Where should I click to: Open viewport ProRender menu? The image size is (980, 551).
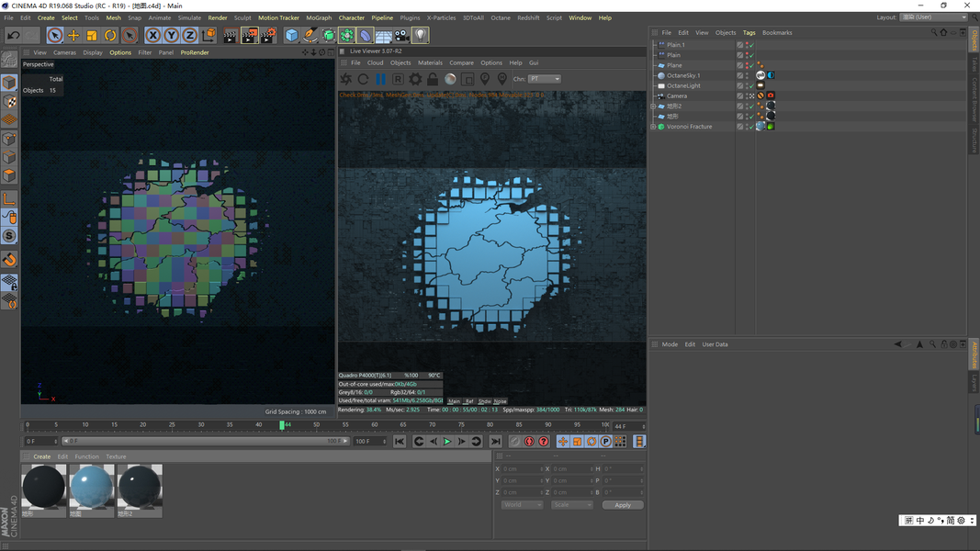tap(195, 52)
